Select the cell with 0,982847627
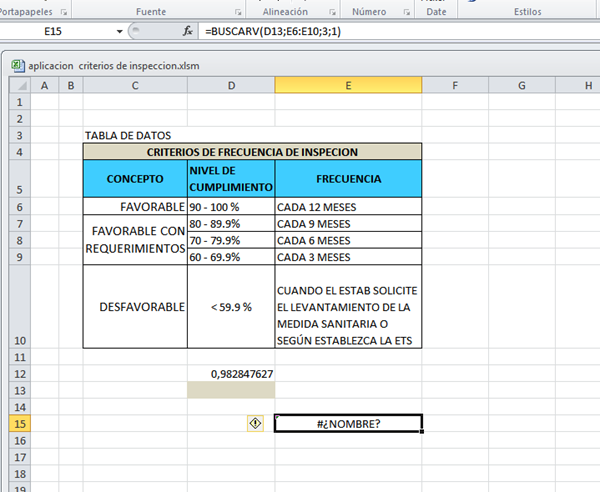600x492 pixels. tap(231, 373)
